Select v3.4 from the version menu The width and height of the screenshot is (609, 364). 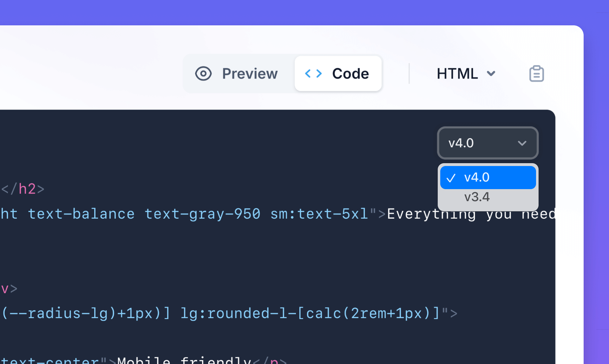[477, 197]
